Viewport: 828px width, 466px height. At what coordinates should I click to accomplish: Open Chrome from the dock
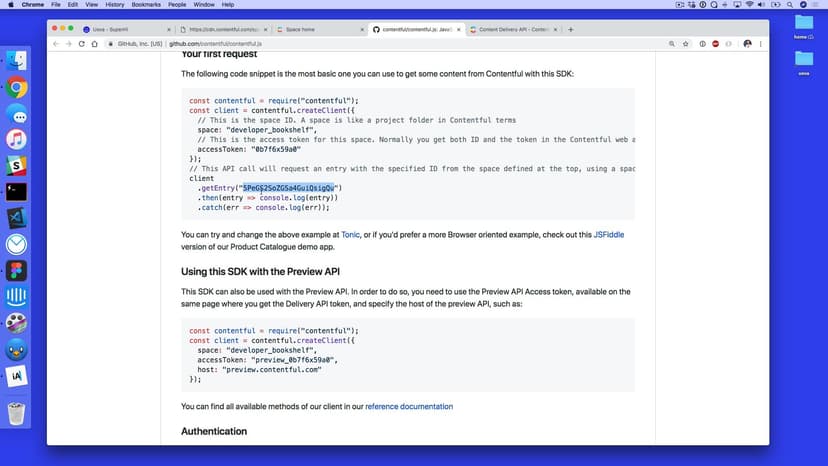coord(17,87)
